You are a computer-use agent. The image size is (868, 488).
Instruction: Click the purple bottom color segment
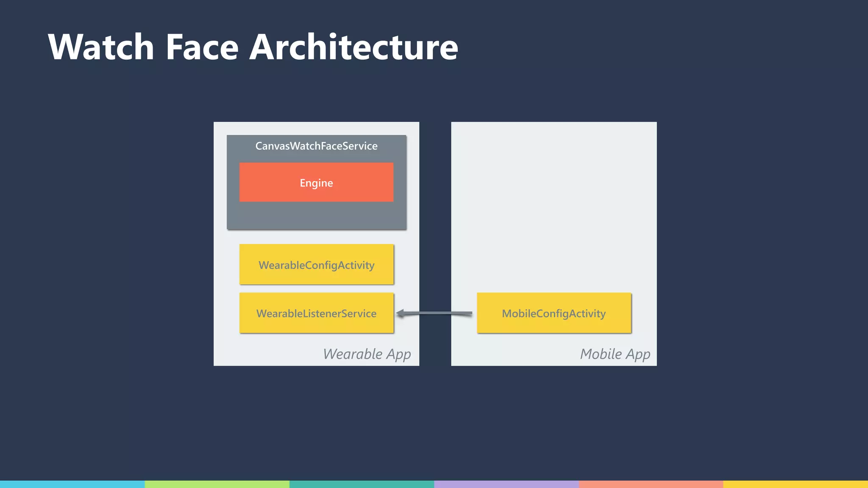(x=506, y=484)
